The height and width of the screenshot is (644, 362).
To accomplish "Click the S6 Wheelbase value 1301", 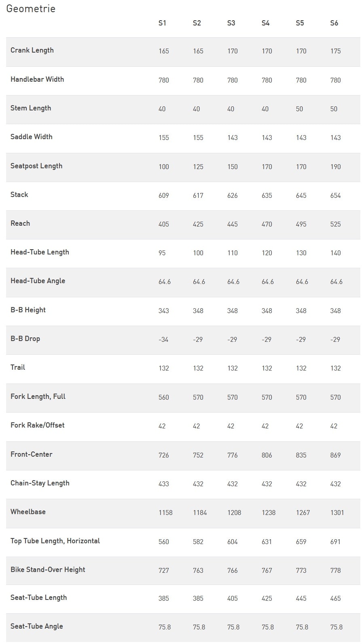I will [x=337, y=513].
